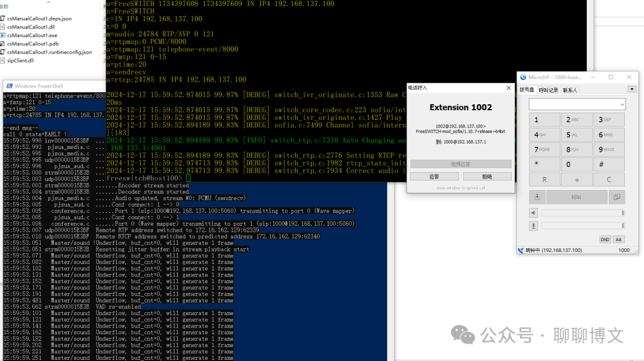Expand the dial number combo box
Screen dimensions: 644x361
pyautogui.click(x=622, y=104)
